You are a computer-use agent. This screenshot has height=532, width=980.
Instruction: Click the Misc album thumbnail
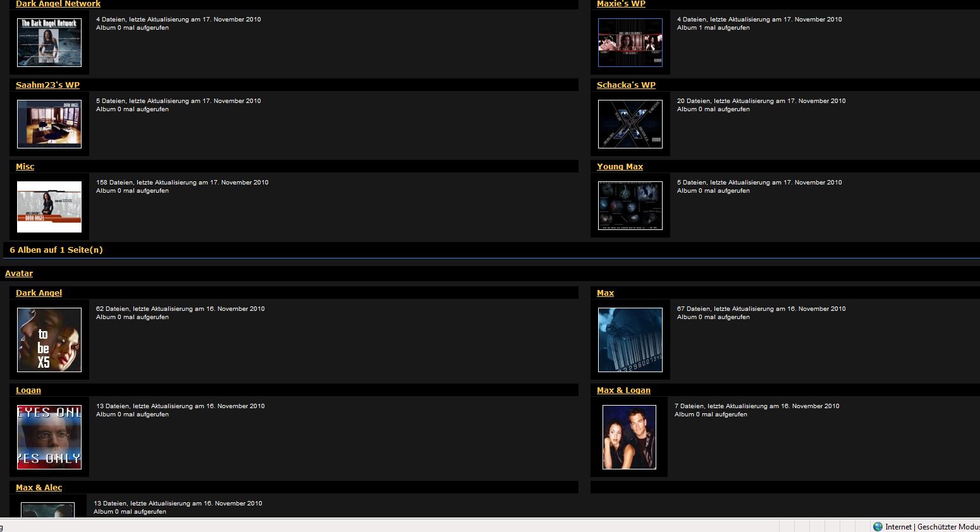pos(49,207)
